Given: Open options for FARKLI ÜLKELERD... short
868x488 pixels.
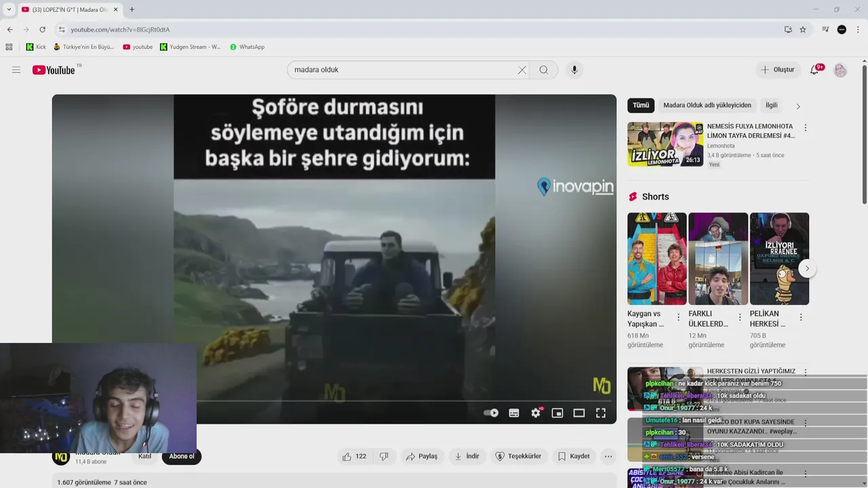Looking at the screenshot, I should (x=739, y=317).
